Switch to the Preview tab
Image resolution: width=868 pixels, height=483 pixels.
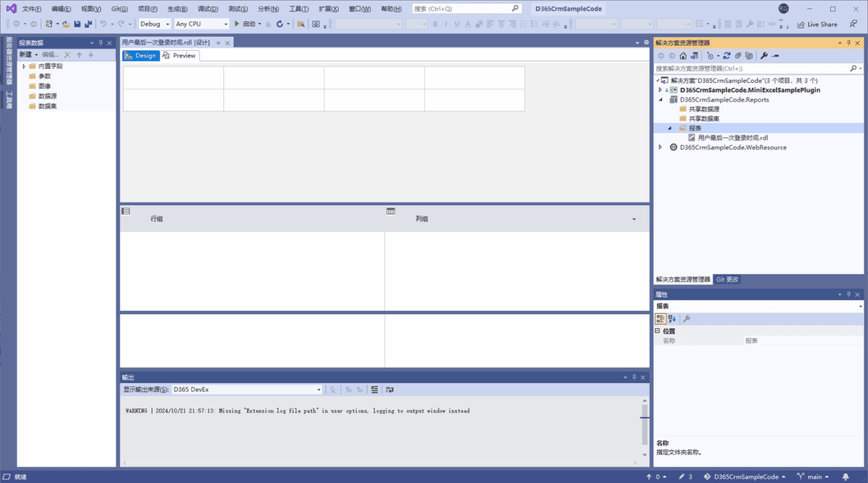pos(179,56)
